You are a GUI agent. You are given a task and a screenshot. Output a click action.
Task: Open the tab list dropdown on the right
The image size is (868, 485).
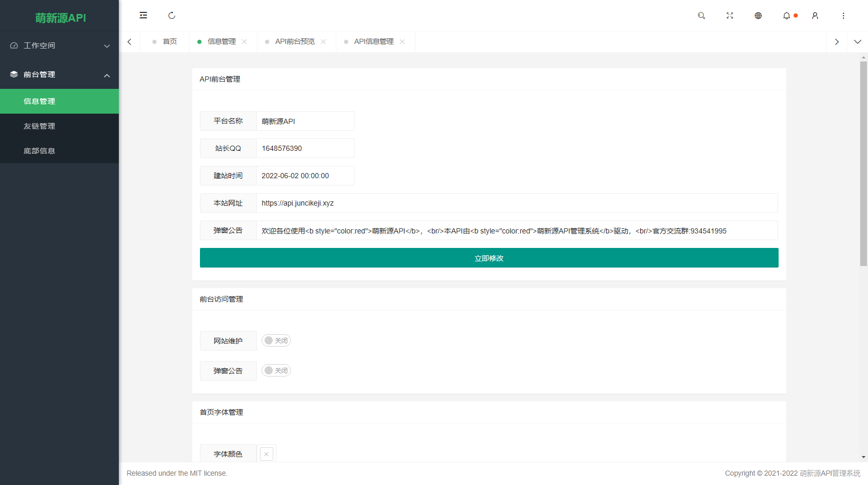(858, 41)
